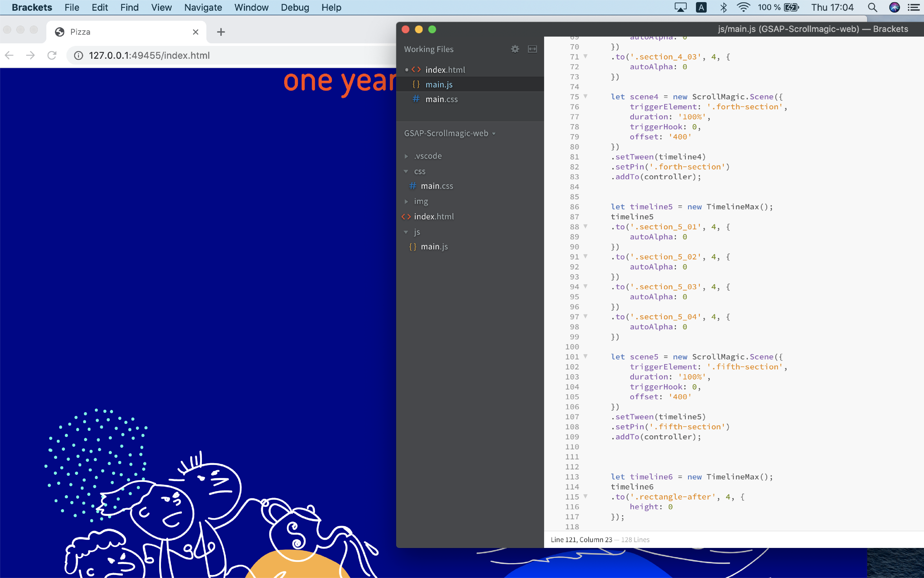The image size is (924, 578).
Task: Click the site info icon in address bar
Action: coord(79,55)
